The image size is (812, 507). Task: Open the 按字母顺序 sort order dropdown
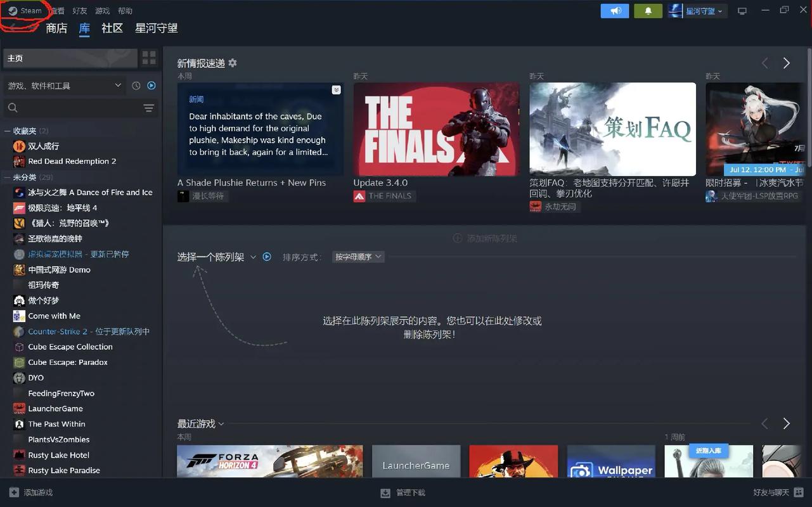pos(358,257)
